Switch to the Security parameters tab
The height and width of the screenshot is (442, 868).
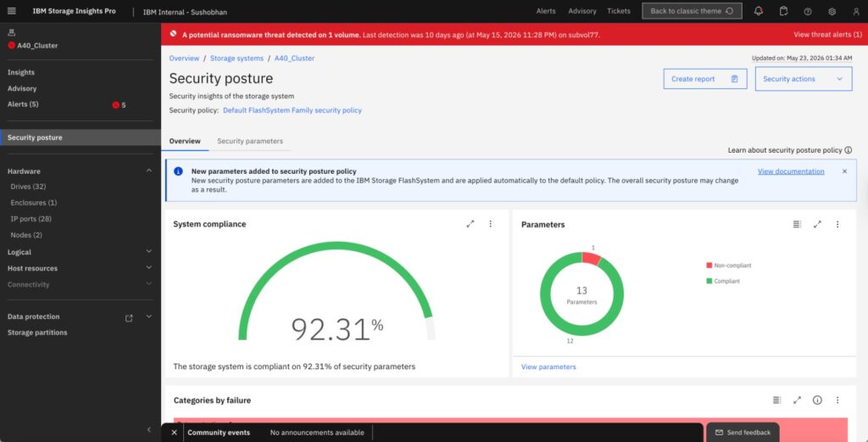250,141
